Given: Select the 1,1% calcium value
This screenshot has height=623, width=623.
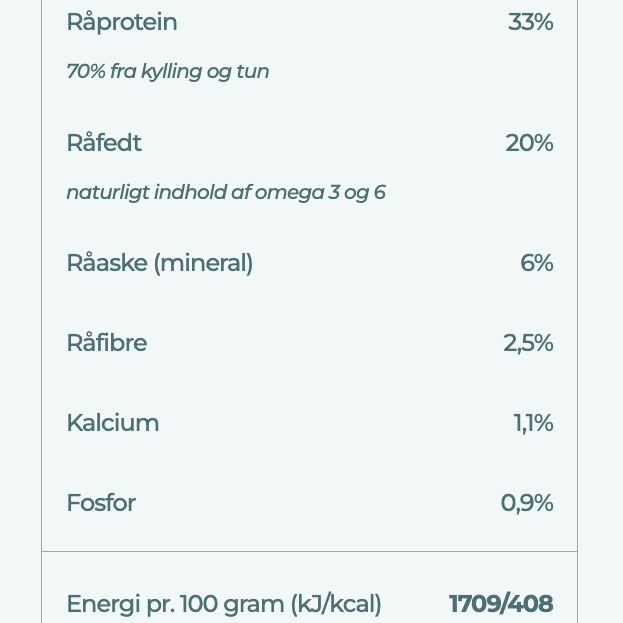Looking at the screenshot, I should (x=533, y=423).
